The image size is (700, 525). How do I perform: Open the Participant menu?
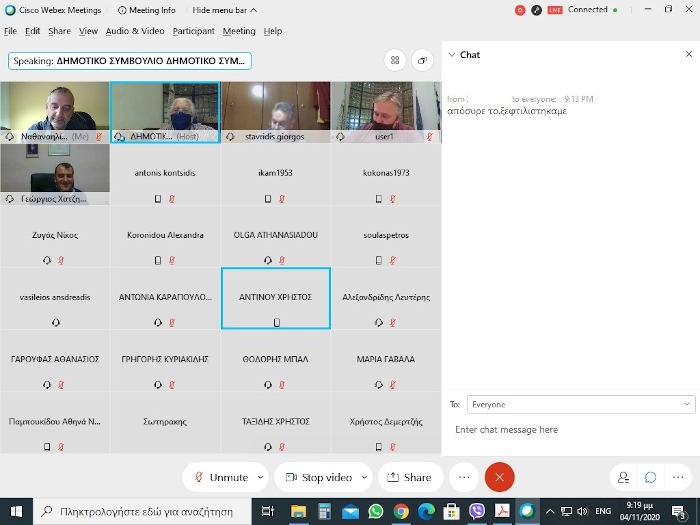(193, 31)
